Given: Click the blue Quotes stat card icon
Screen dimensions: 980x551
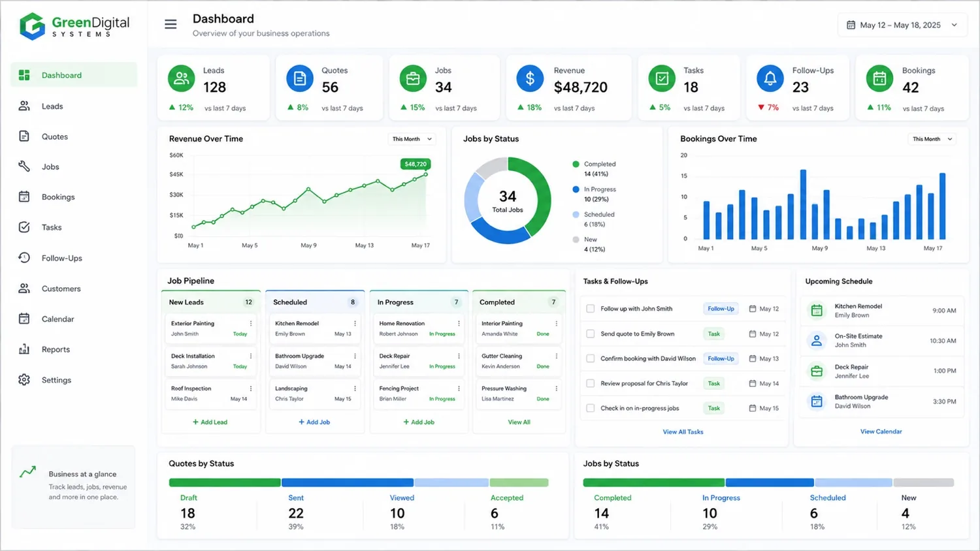Looking at the screenshot, I should [300, 79].
